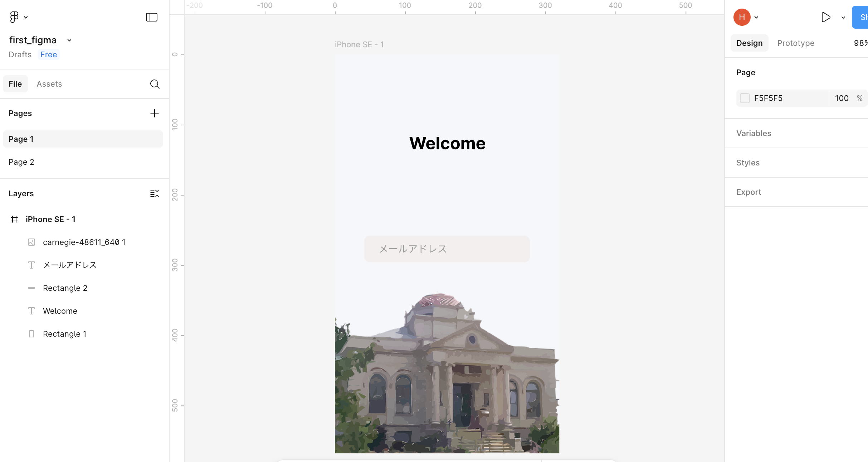
Task: Open dropdown chevron next to Figma logo
Action: coord(26,17)
